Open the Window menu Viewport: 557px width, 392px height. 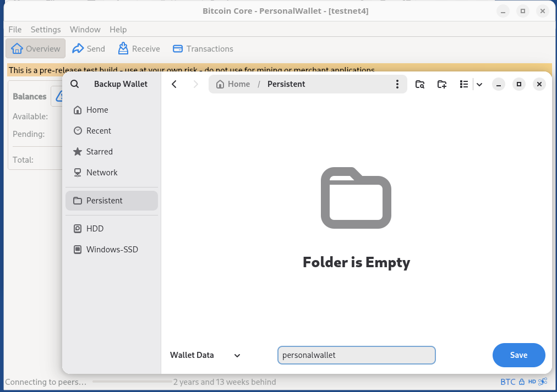click(x=85, y=30)
